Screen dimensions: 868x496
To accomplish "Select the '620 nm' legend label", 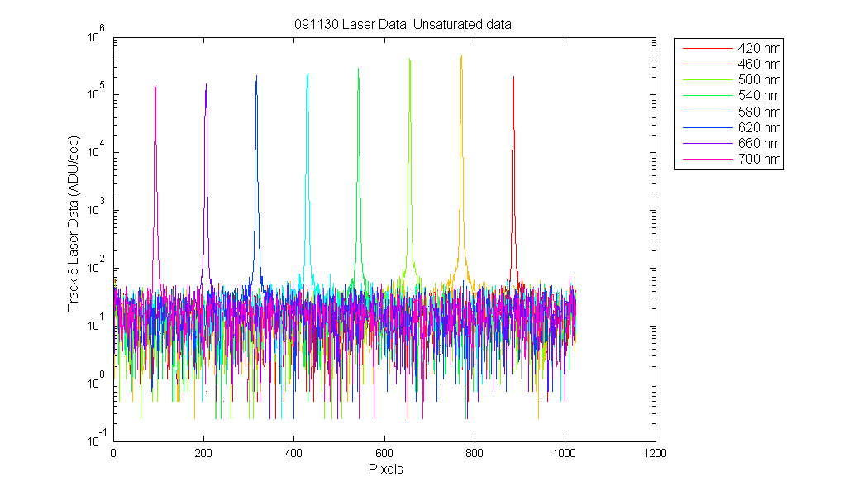I will pyautogui.click(x=759, y=127).
